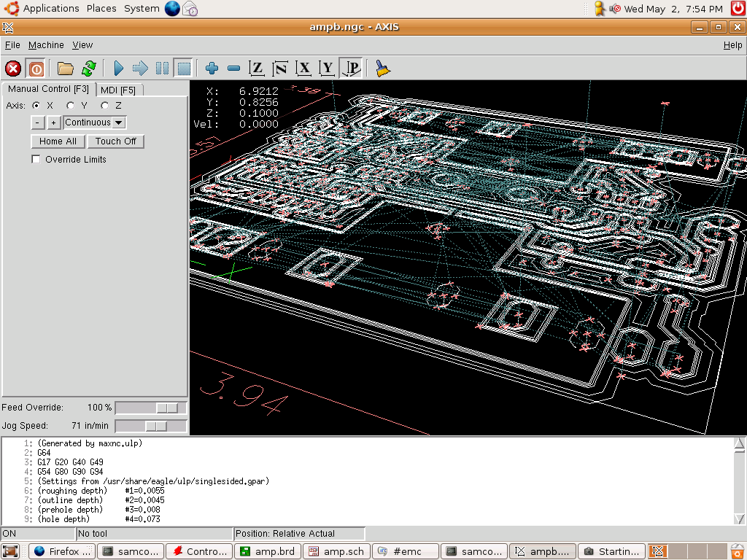Switch to the Contro... taskbar window

click(x=200, y=551)
